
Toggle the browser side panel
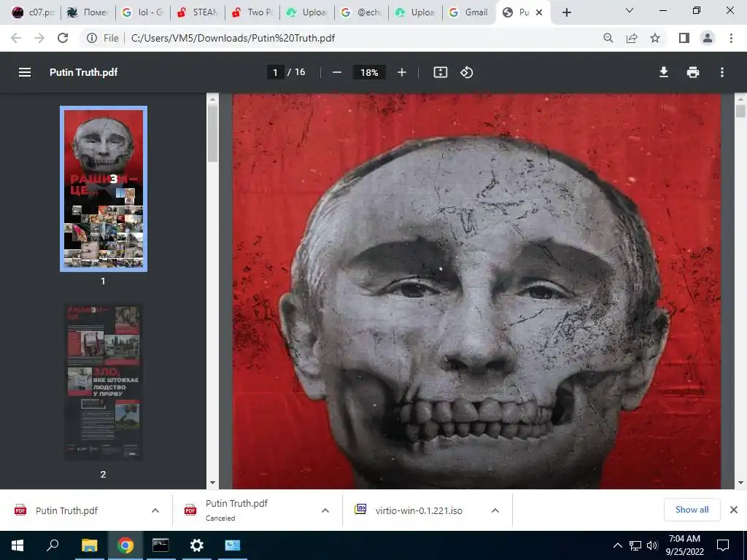point(684,38)
